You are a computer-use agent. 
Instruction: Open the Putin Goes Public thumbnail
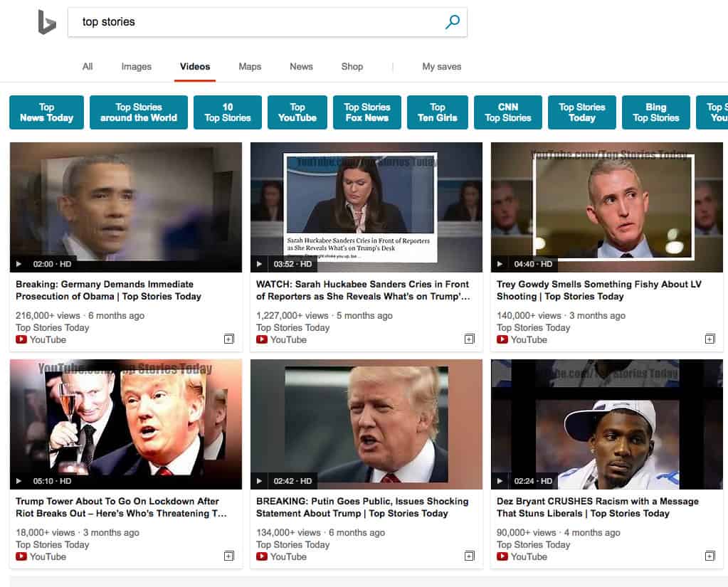[x=366, y=424]
